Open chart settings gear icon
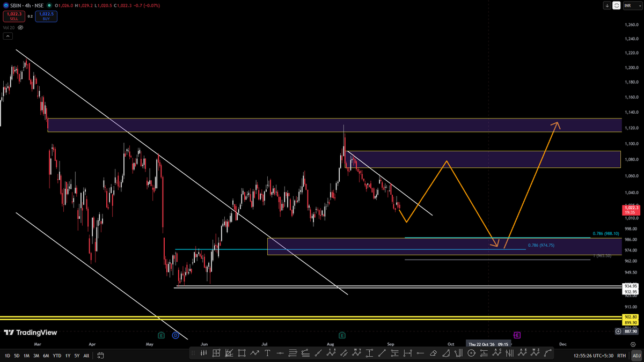644x362 pixels. click(633, 344)
